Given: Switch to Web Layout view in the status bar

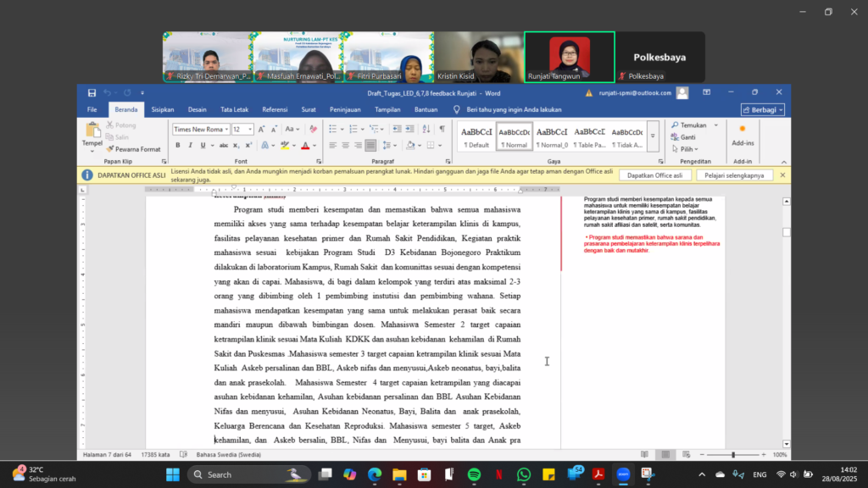Looking at the screenshot, I should [687, 454].
